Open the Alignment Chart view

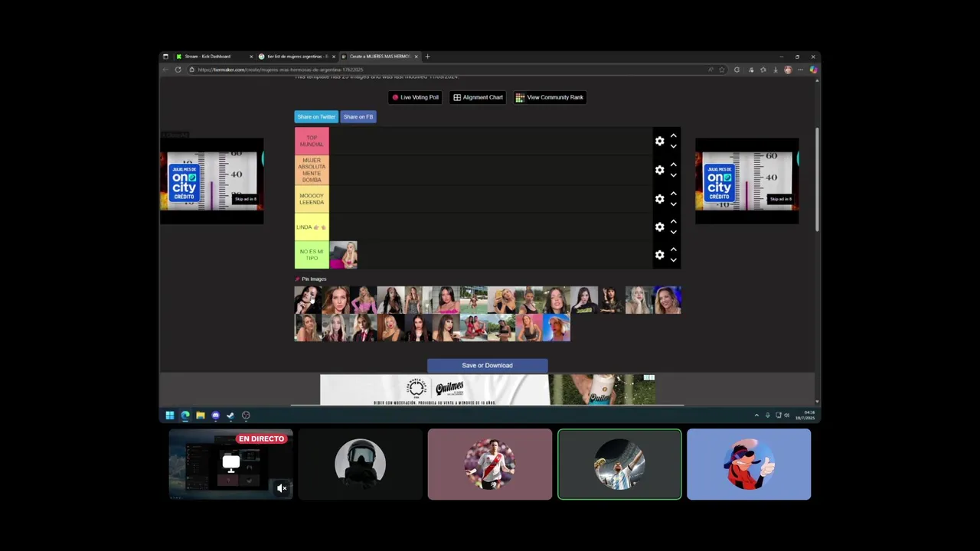(x=478, y=97)
